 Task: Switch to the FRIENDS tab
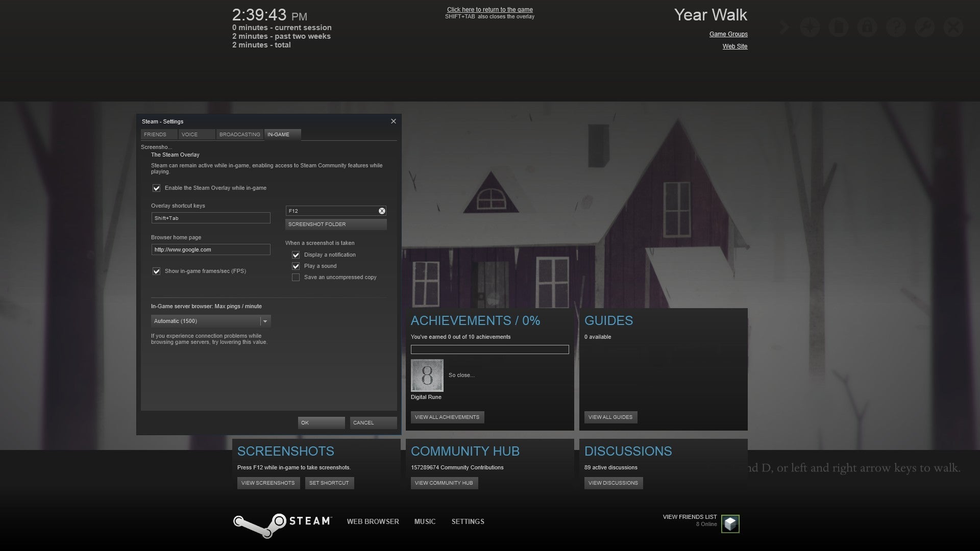point(155,134)
